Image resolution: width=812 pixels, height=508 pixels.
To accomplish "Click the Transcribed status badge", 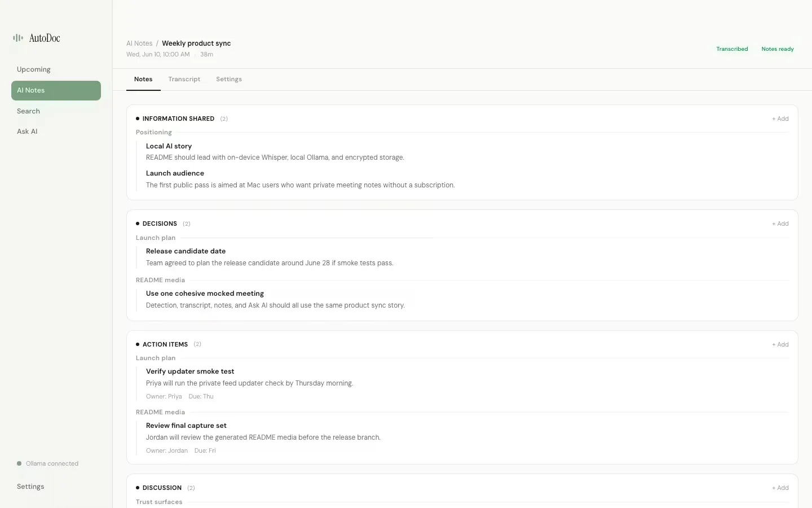I will click(x=732, y=49).
